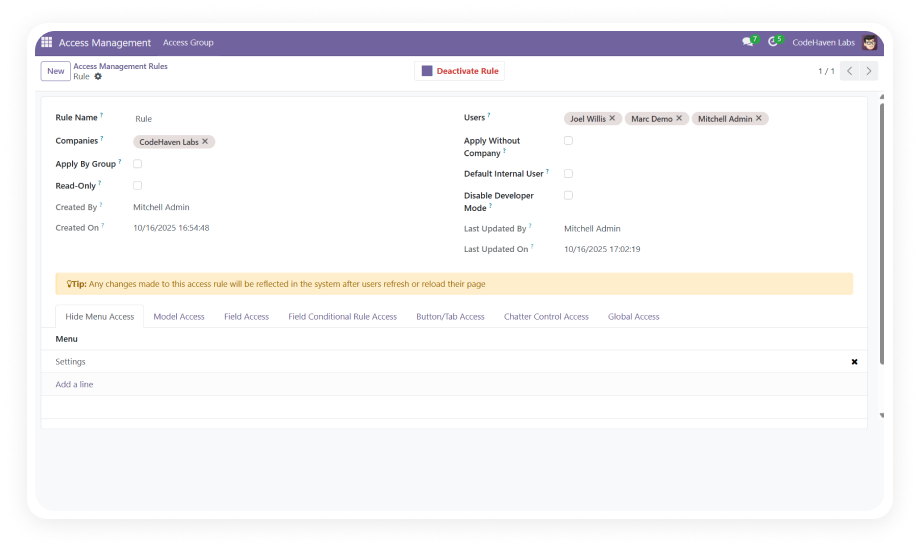Click Last Updated On 10/16/2025 17:02:19

click(602, 249)
